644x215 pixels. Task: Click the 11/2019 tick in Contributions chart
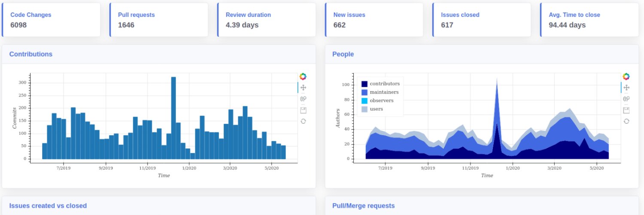click(x=147, y=168)
